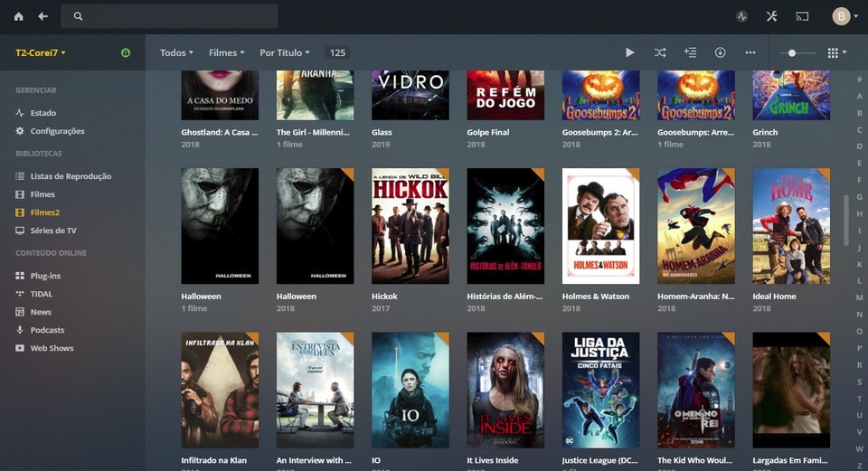Screen dimensions: 868x471
Task: Open the user account avatar B
Action: click(x=842, y=16)
